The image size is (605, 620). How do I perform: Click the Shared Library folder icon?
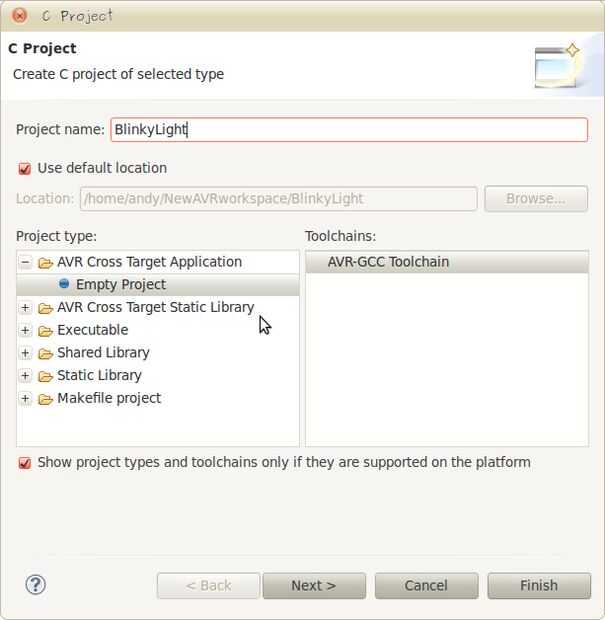tap(45, 354)
